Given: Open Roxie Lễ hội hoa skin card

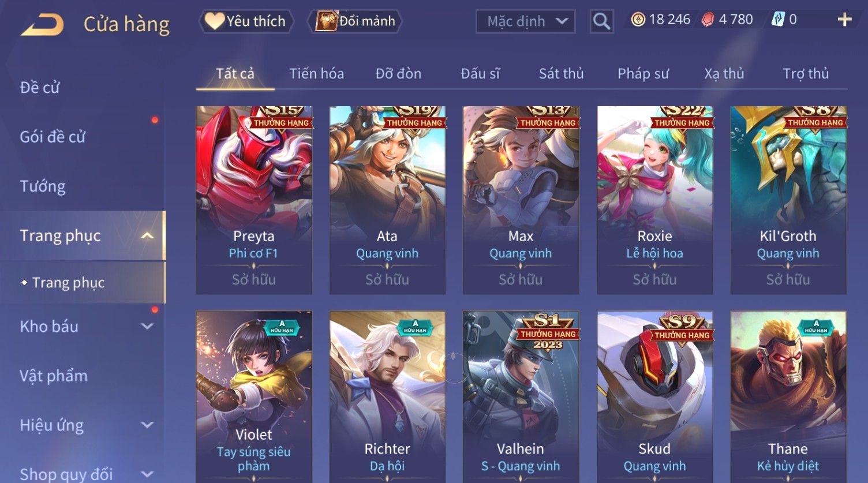Looking at the screenshot, I should [x=654, y=200].
